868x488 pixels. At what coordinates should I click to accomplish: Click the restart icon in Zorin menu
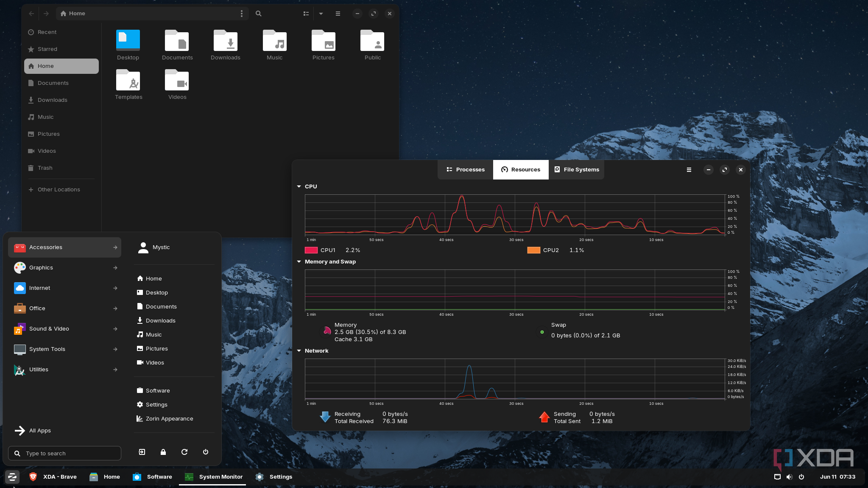(x=184, y=452)
